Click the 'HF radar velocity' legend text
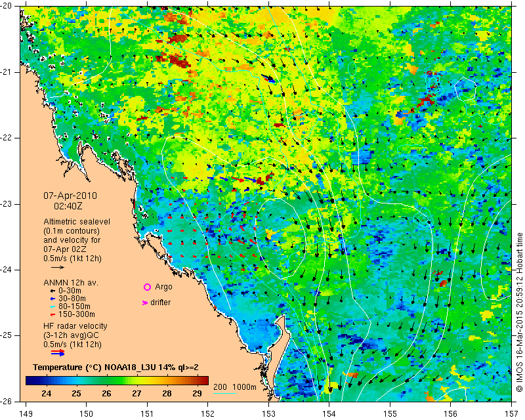The width and height of the screenshot is (525, 420). [x=75, y=326]
